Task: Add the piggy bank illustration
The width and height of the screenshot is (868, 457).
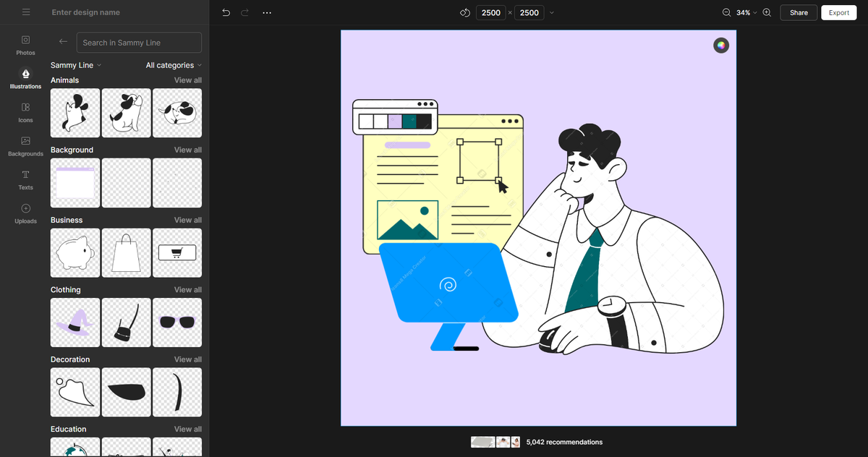Action: [x=75, y=252]
